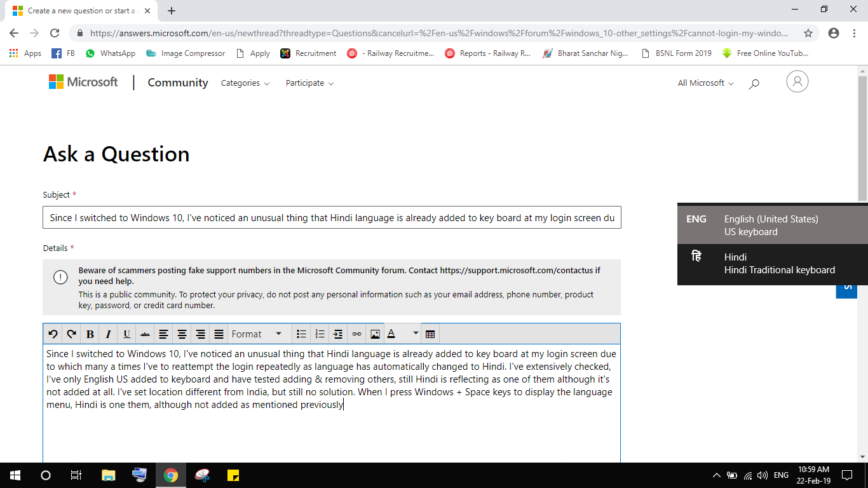Center align the text
Image resolution: width=868 pixels, height=488 pixels.
coord(182,334)
